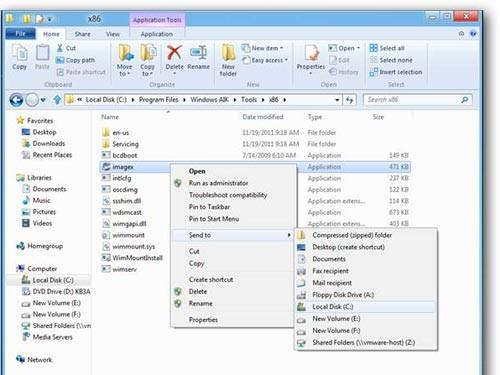The height and width of the screenshot is (375, 500).
Task: Open Network in the navigation pane
Action: (x=34, y=360)
